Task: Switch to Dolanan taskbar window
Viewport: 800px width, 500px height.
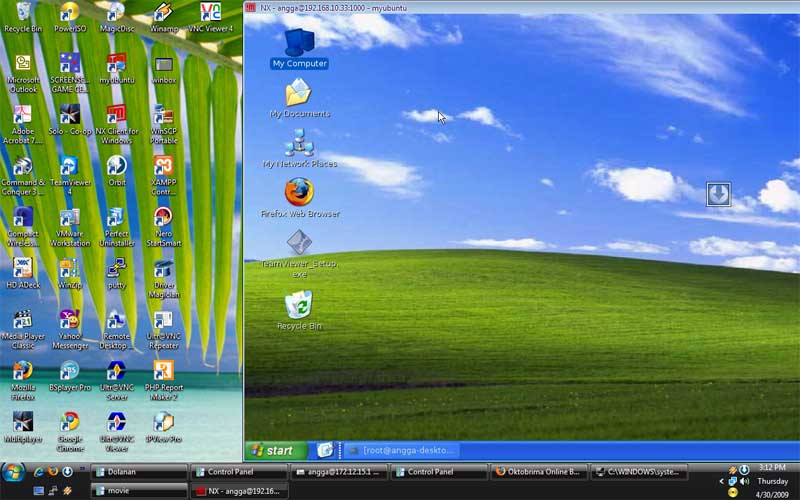Action: pos(139,472)
